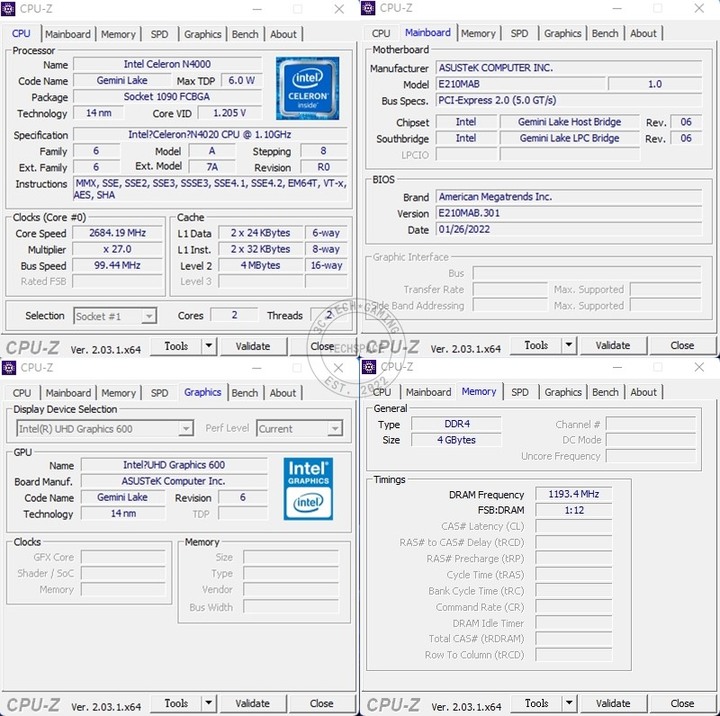The image size is (720, 716).
Task: Click the BIOS version E210MAB.301 field
Action: (569, 213)
